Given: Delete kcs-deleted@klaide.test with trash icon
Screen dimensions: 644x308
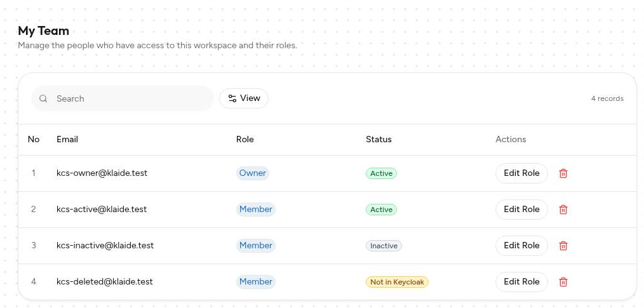Looking at the screenshot, I should (563, 282).
